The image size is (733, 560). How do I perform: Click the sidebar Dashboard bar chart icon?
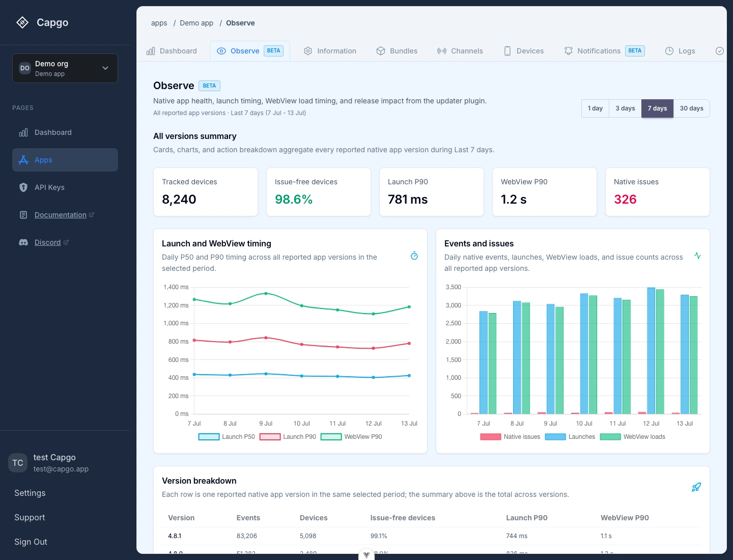[x=23, y=132]
